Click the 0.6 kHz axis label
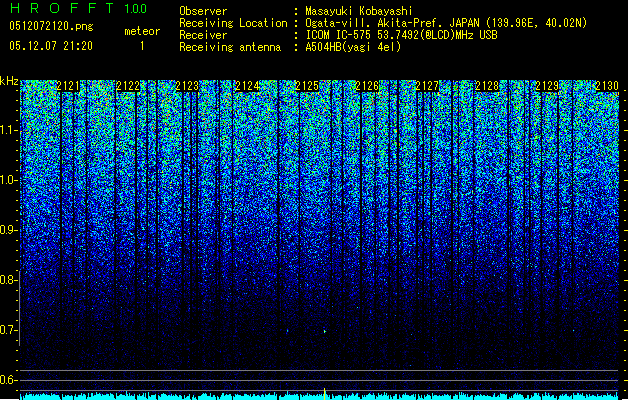Viewport: 629px width, 400px height. [9, 380]
